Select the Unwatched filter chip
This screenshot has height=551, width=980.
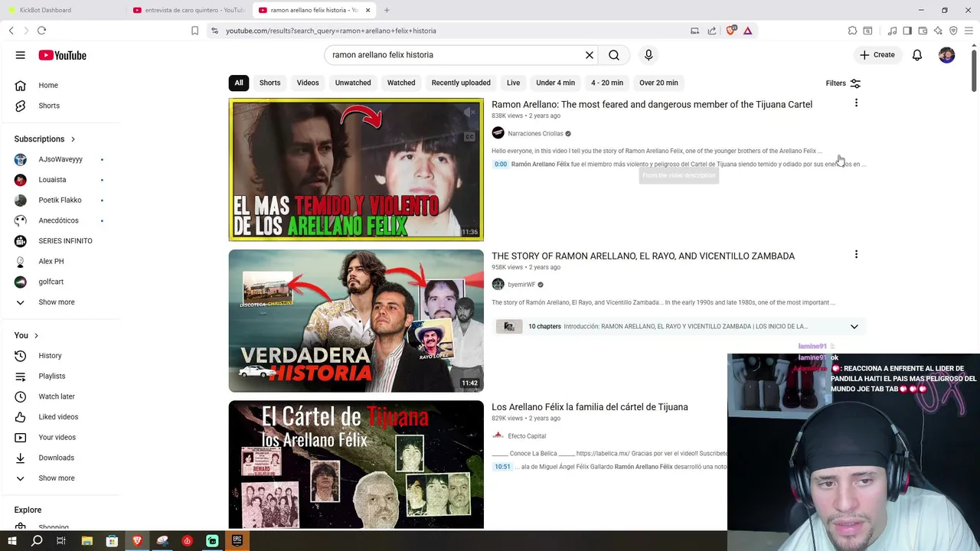tap(353, 83)
